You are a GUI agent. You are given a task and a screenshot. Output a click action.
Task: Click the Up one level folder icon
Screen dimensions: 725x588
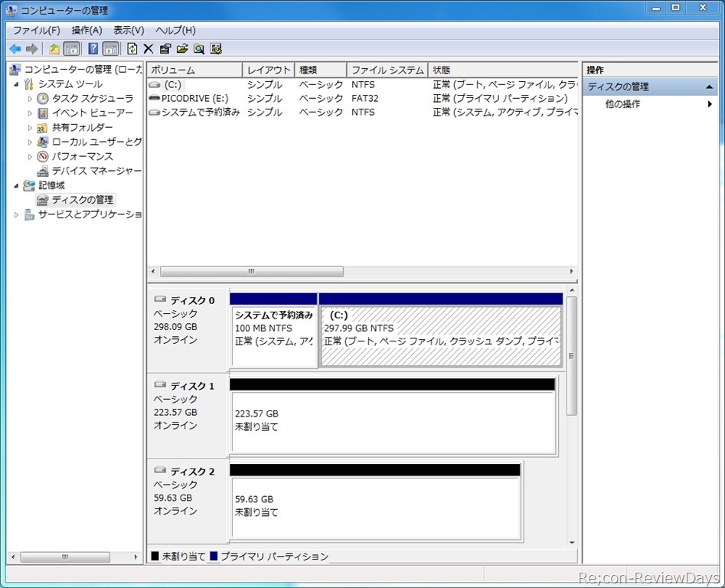point(54,48)
